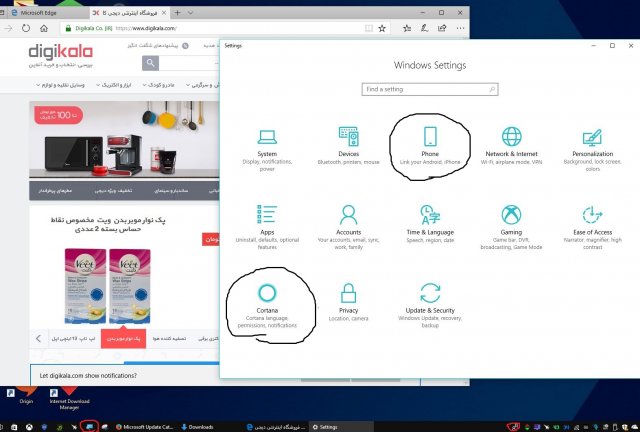Open Privacy settings
640x432 pixels.
pyautogui.click(x=348, y=301)
